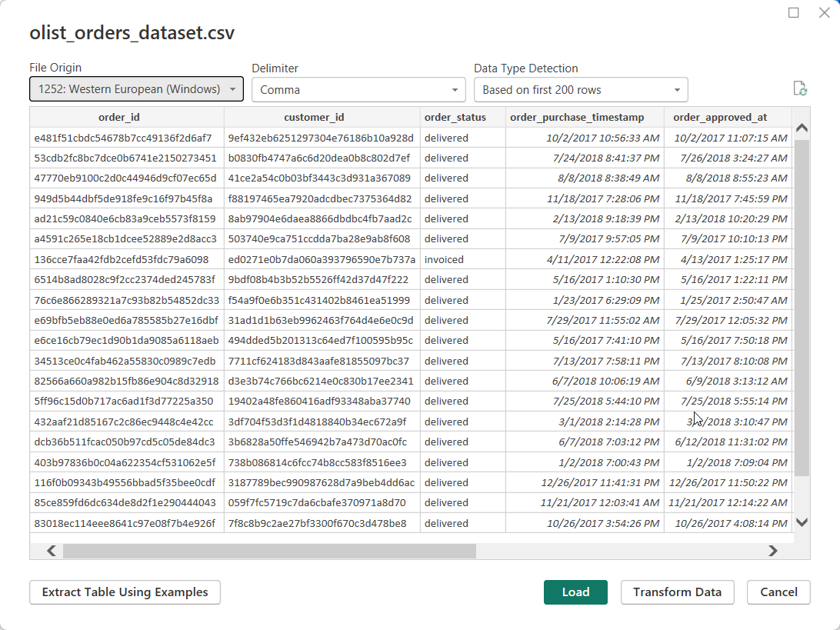Click approved time 6/12/2018 11:31:02 PM
This screenshot has height=630, width=840.
(x=728, y=442)
